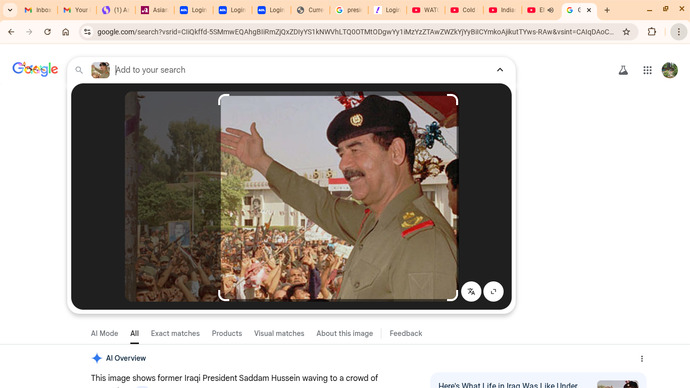Viewport: 690px width, 388px height.
Task: Go forward in browser history
Action: 29,32
